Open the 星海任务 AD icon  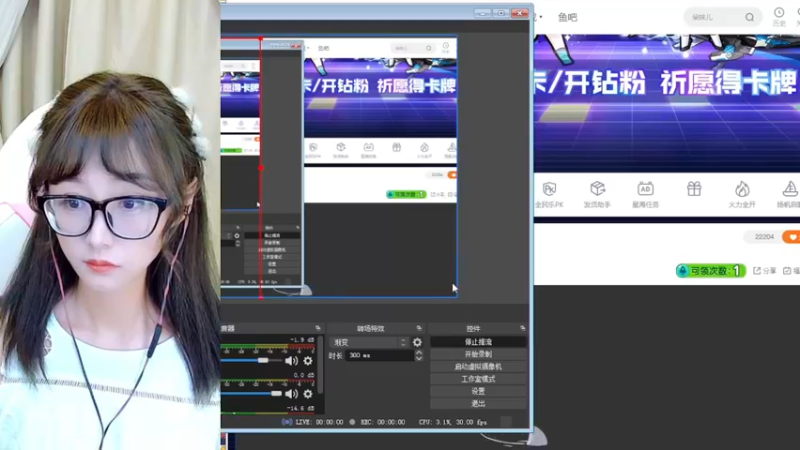645,195
